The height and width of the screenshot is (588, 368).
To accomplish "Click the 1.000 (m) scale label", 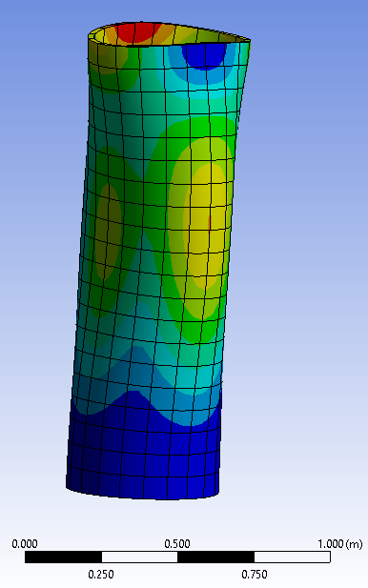I will coord(340,544).
